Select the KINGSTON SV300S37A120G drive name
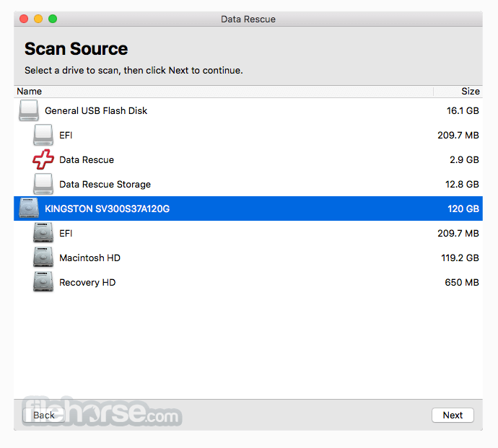This screenshot has width=498, height=448. click(107, 208)
